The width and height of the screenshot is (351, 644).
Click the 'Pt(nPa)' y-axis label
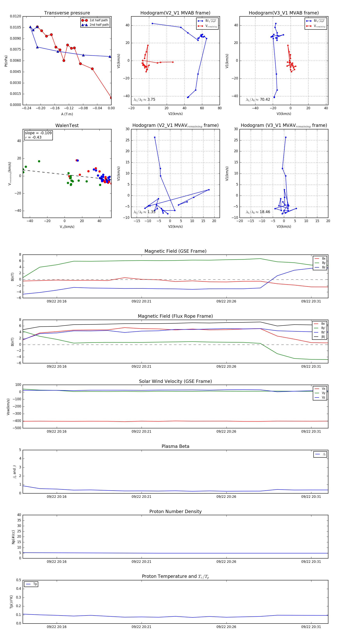(x=6, y=61)
